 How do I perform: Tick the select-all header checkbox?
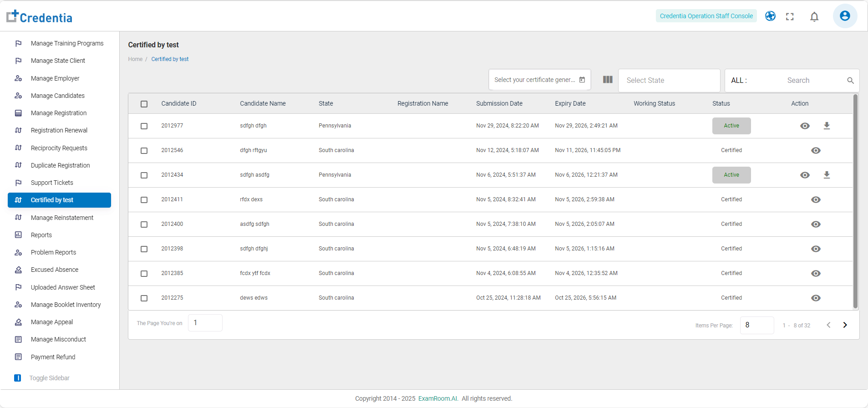point(144,104)
